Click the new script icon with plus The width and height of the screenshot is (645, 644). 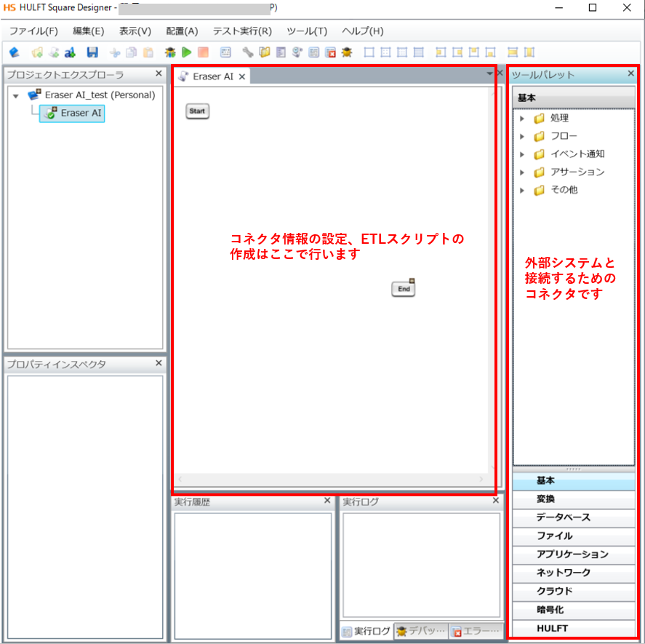click(x=54, y=52)
